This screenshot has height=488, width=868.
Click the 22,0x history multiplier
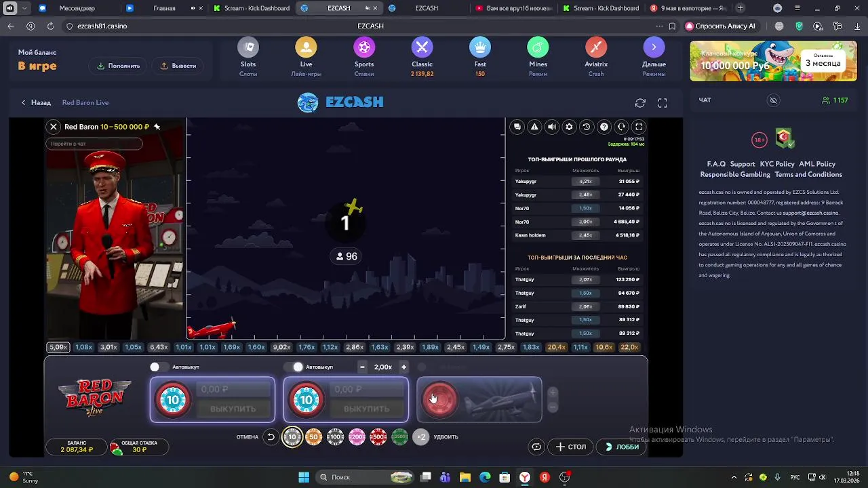pos(629,347)
